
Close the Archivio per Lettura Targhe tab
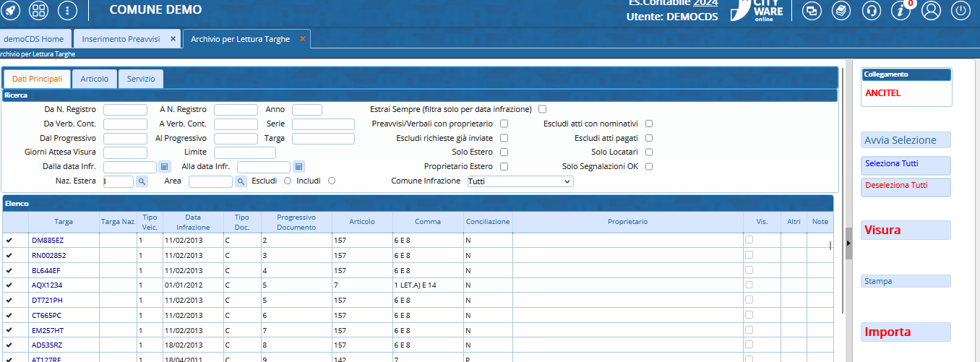pyautogui.click(x=303, y=39)
